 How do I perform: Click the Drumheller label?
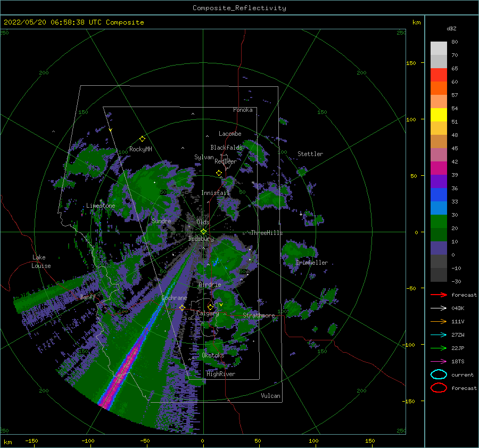[312, 263]
